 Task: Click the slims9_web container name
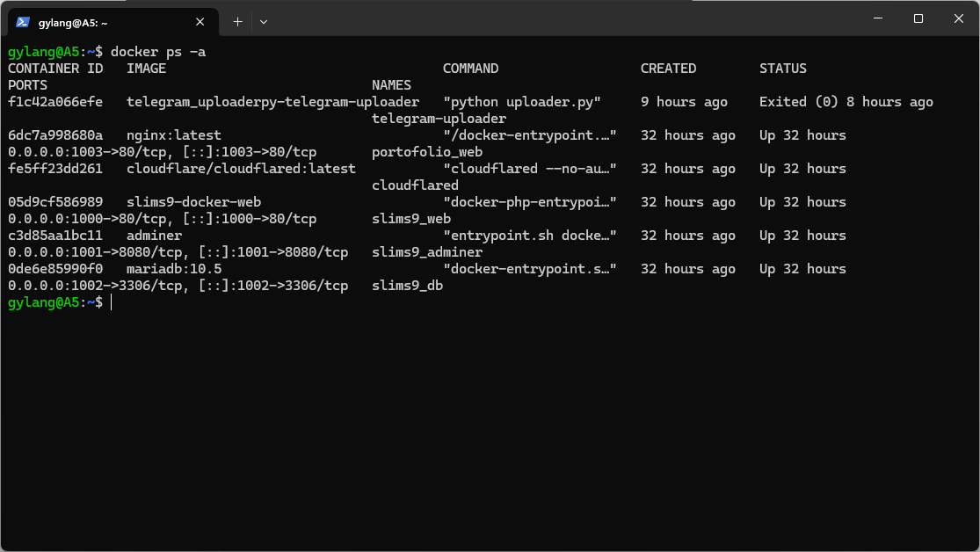pos(411,219)
